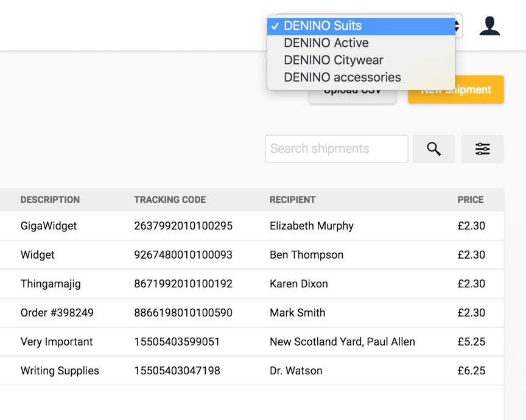This screenshot has height=420, width=526.
Task: Switch to DENINO Citywear option
Action: tap(333, 60)
